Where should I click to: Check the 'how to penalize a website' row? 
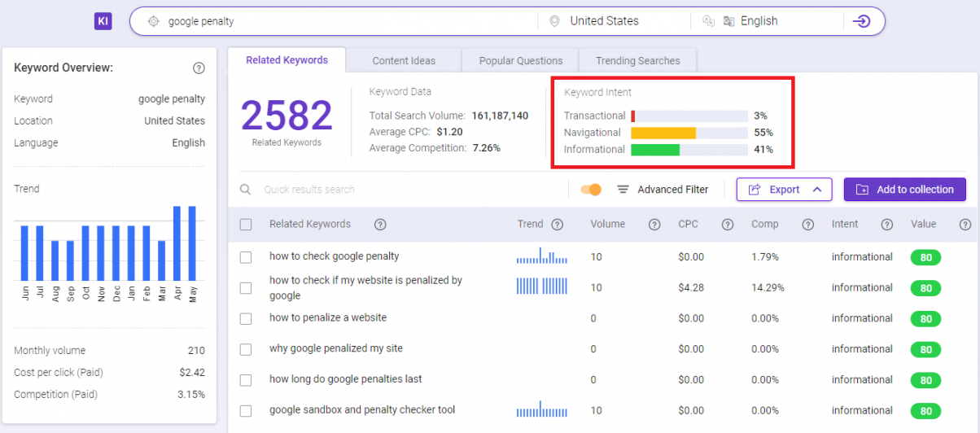[x=246, y=319]
